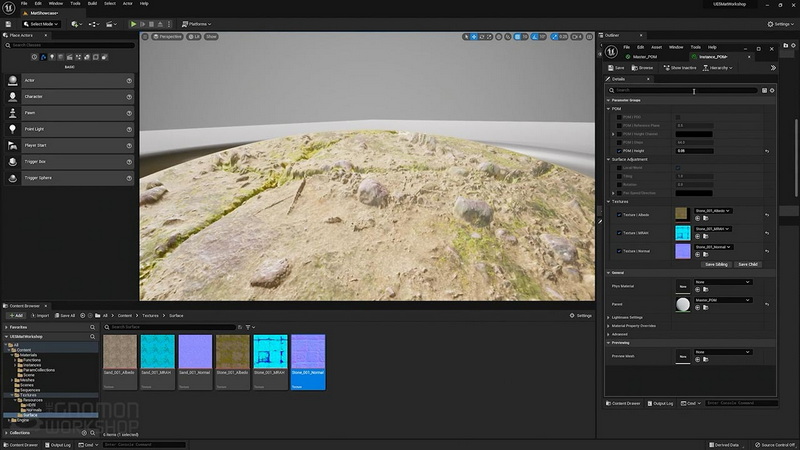The image size is (800, 450).
Task: Browse to Texture MRAH asset in Content Browser
Action: pos(706,236)
